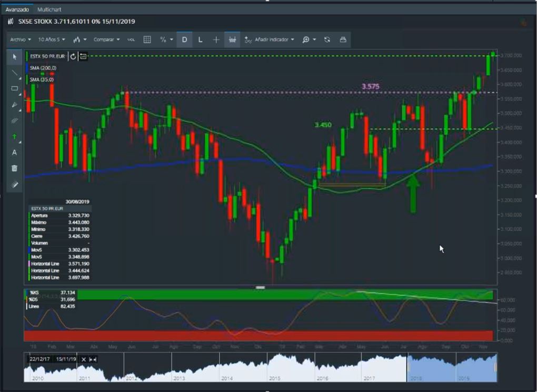Select the arrow pointer tool

(x=15, y=56)
